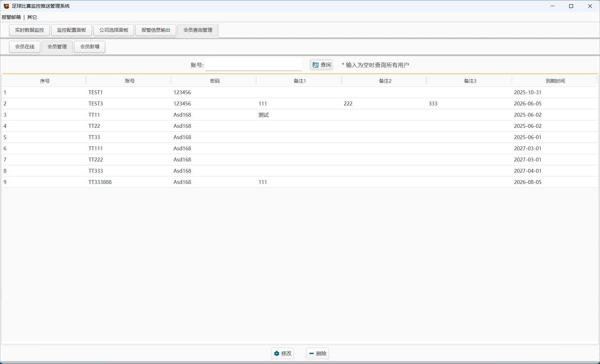Sort by 备注2 column header

[385, 81]
